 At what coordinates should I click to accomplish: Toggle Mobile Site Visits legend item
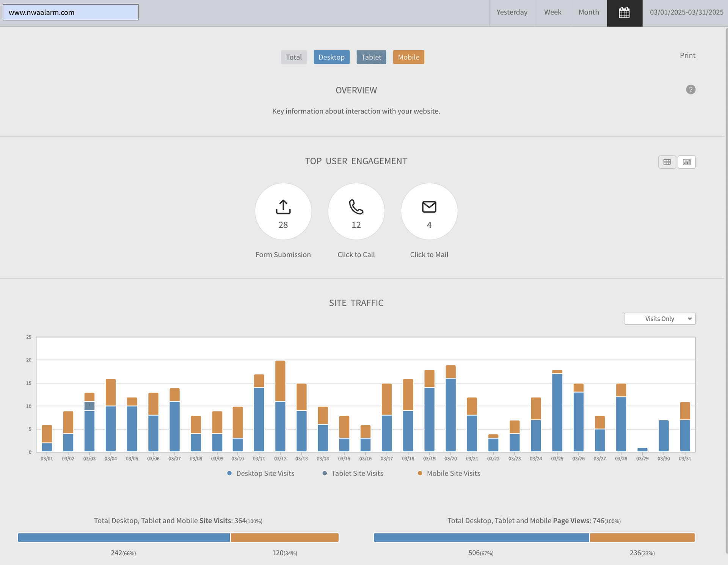tap(449, 473)
